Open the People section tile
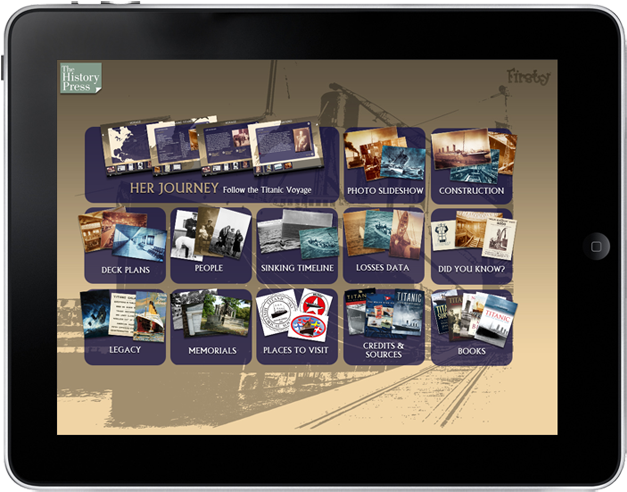Image resolution: width=627 pixels, height=492 pixels. pos(211,245)
